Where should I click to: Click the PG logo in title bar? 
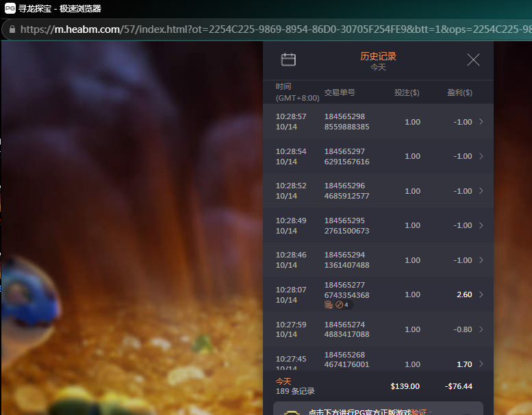click(x=10, y=8)
